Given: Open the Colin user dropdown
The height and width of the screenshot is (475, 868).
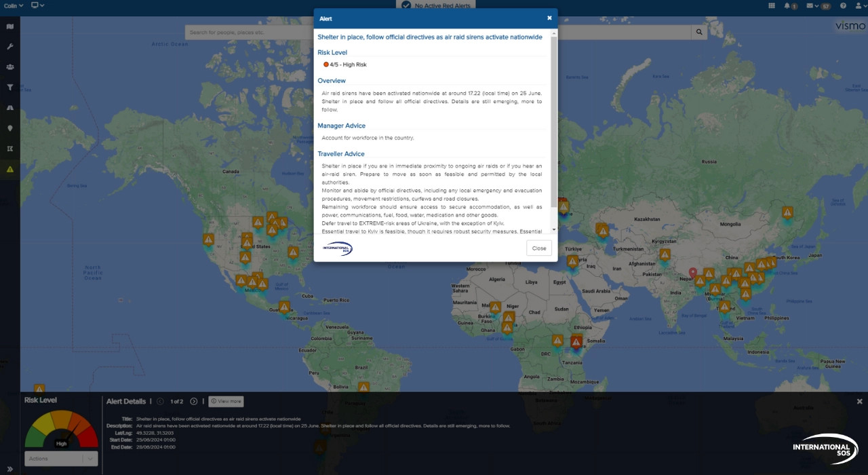Looking at the screenshot, I should (13, 5).
